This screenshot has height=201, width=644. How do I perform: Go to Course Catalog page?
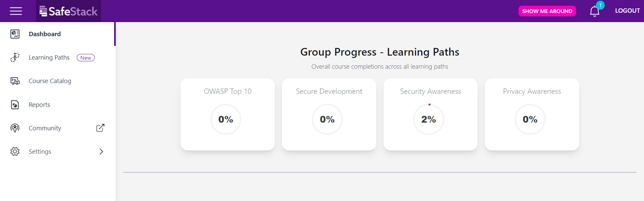point(50,81)
